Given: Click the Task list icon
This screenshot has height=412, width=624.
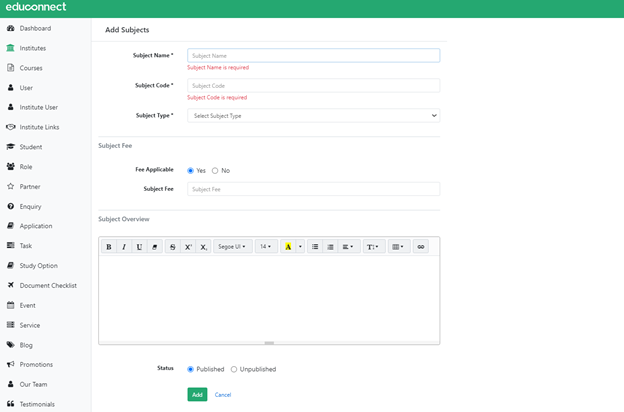Looking at the screenshot, I should [11, 246].
